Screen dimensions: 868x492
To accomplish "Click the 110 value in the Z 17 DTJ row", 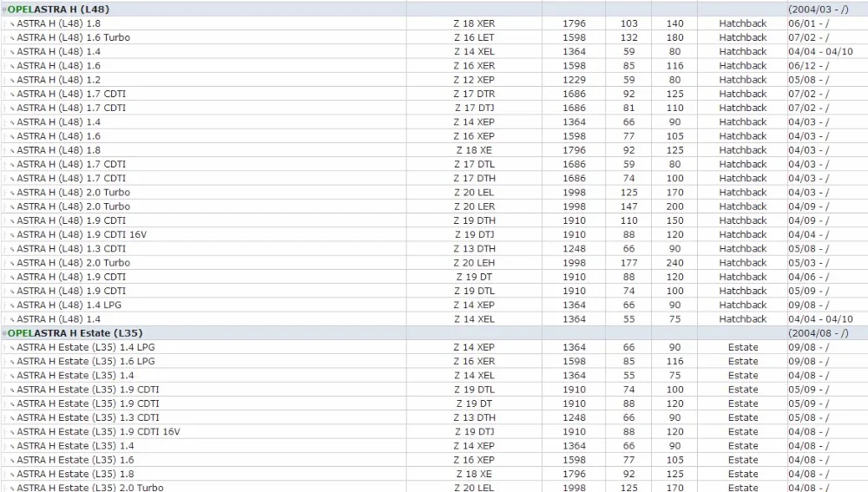I will (674, 108).
